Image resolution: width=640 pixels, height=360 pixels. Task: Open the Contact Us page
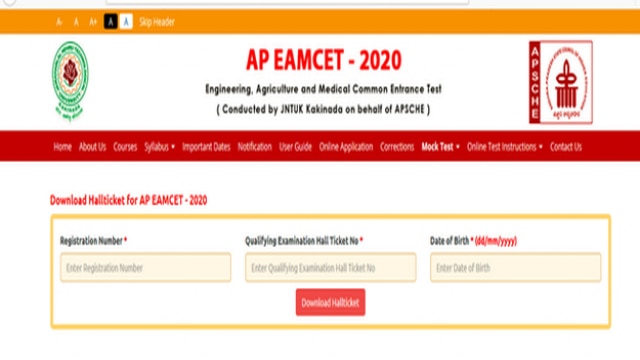[566, 147]
